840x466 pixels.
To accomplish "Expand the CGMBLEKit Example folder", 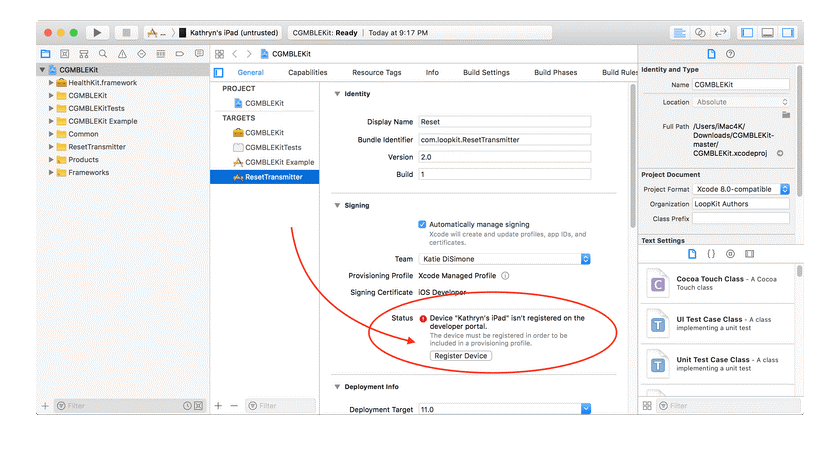I will click(x=51, y=121).
